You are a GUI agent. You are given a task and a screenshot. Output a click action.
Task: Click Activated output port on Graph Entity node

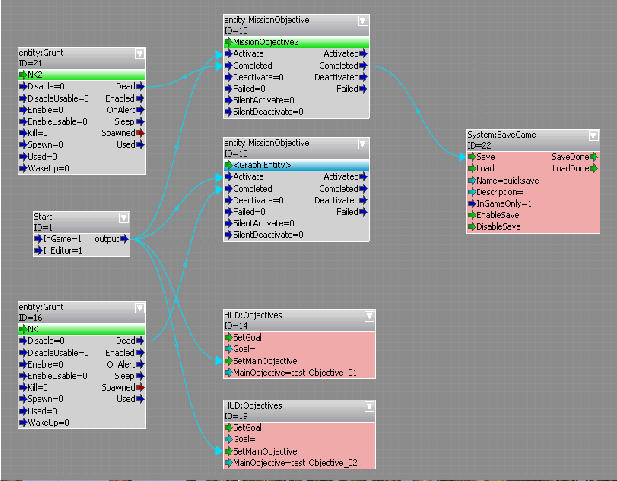pyautogui.click(x=363, y=177)
